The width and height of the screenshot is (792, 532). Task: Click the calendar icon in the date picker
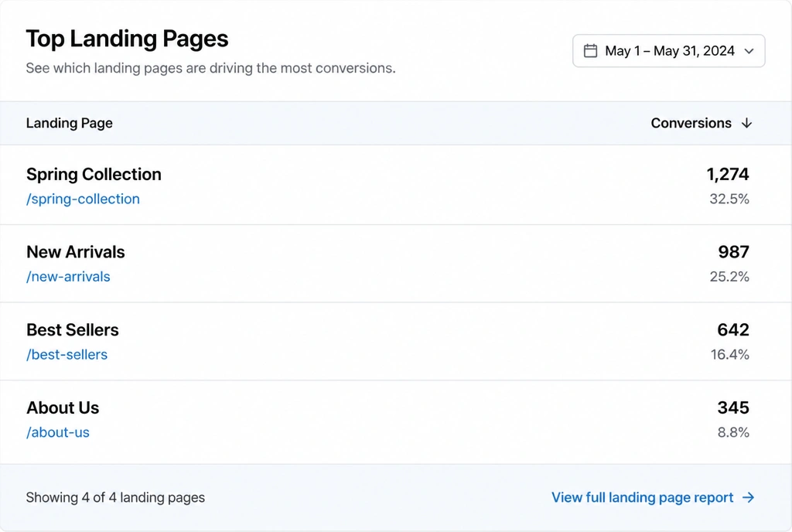[590, 51]
